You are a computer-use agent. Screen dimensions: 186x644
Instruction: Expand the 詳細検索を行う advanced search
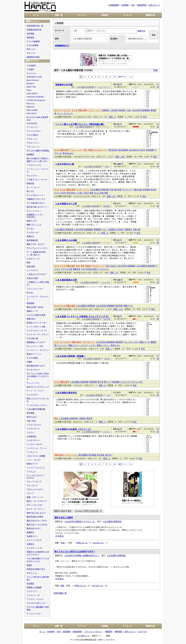tap(62, 46)
